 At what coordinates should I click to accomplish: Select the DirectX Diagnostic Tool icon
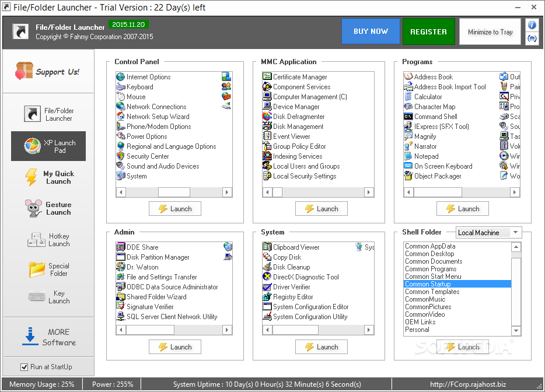tap(267, 276)
